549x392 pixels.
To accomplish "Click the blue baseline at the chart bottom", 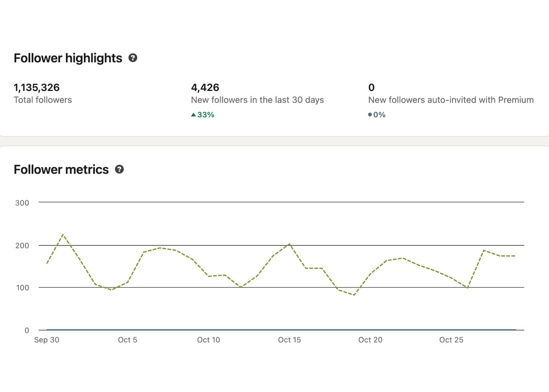I will point(274,330).
